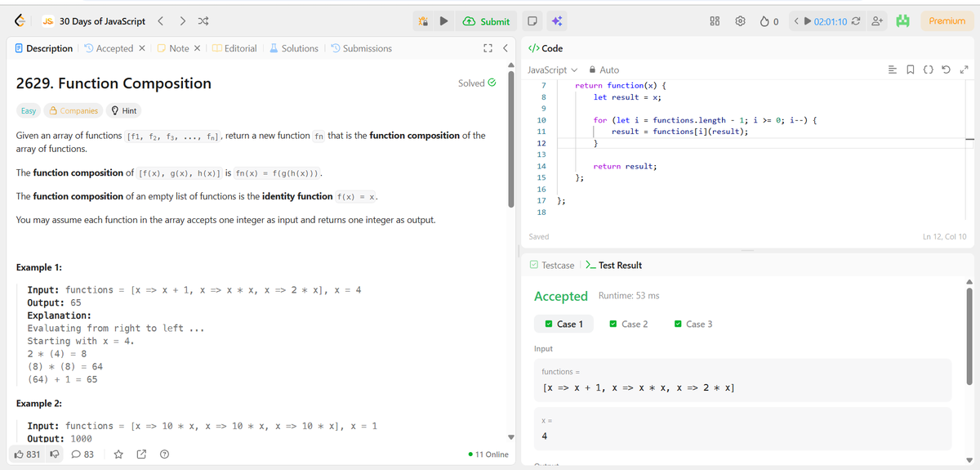980x470 pixels.
Task: Pick a random problem with shuffle icon
Action: click(204, 21)
